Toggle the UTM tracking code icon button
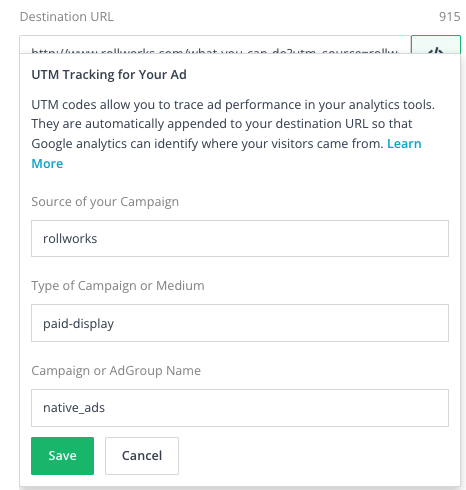The height and width of the screenshot is (490, 466). [x=436, y=45]
